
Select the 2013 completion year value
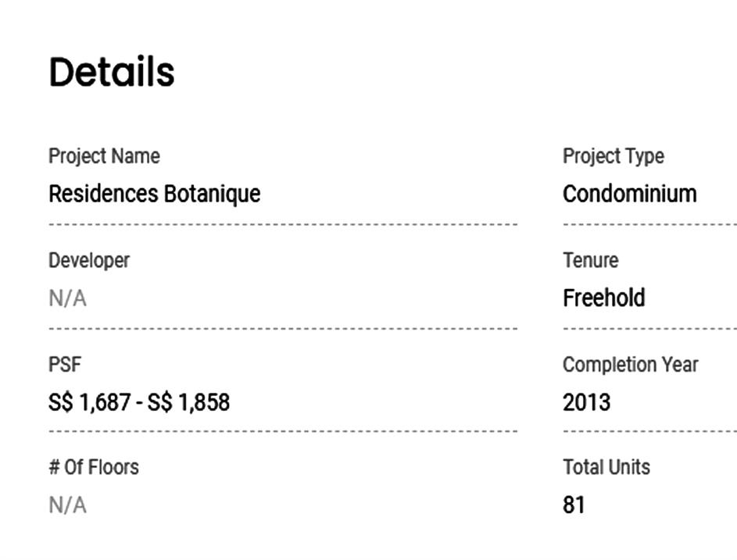tap(586, 402)
